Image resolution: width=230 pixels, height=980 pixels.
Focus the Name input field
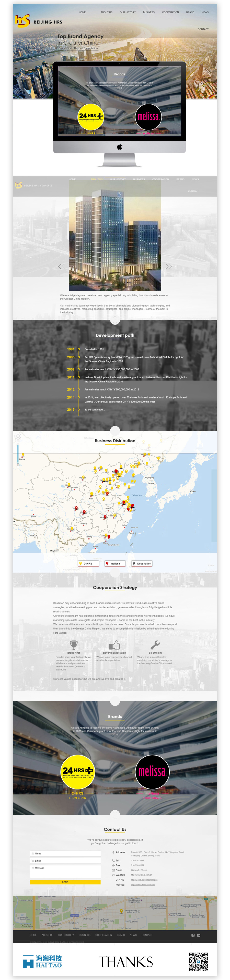click(65, 853)
